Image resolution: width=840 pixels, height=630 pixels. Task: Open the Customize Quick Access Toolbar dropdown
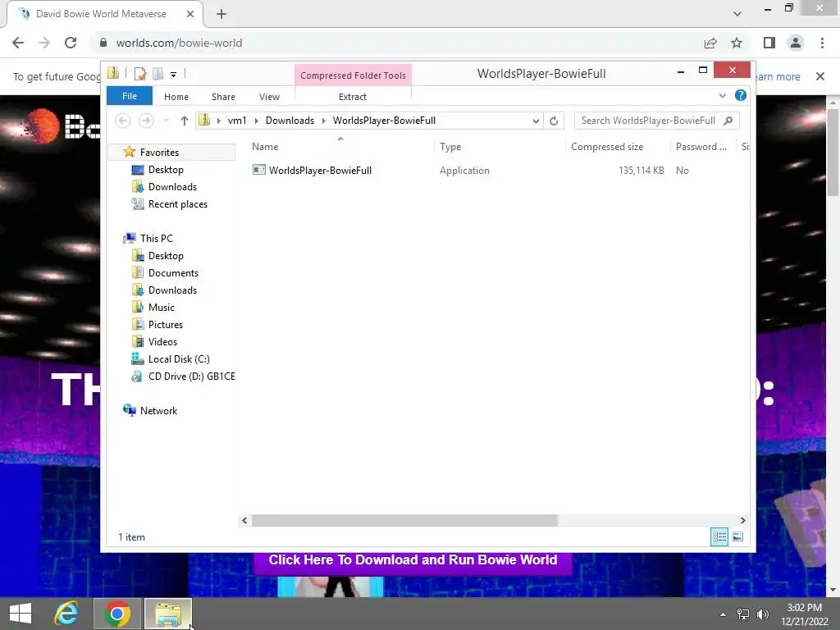point(174,75)
